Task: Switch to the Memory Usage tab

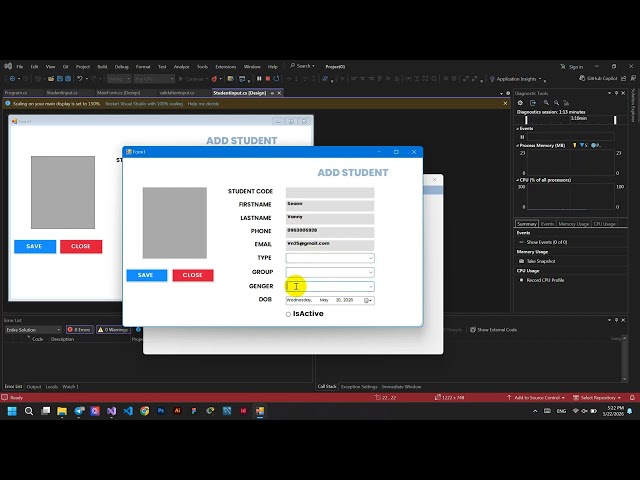Action: (573, 224)
